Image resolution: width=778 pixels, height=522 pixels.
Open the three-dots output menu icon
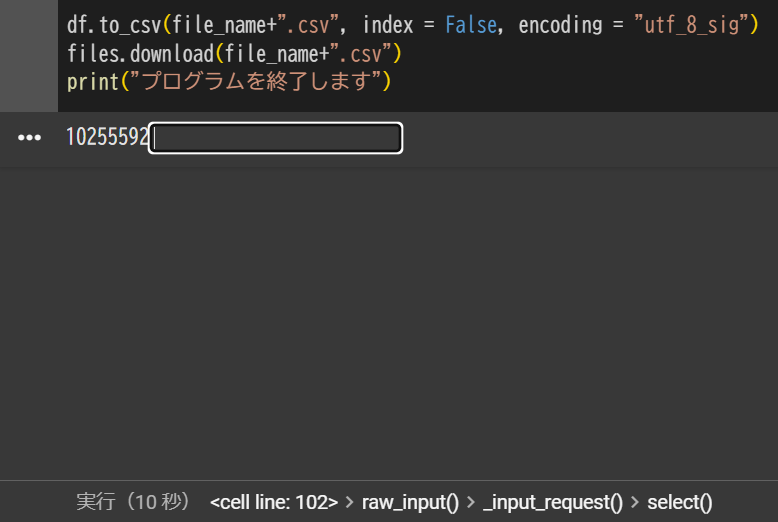coord(29,137)
